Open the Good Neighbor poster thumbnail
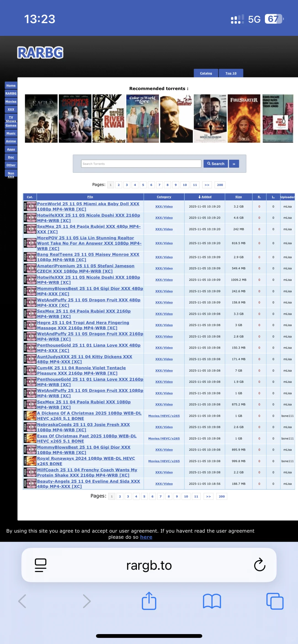This screenshot has height=644, width=298. pos(210,118)
